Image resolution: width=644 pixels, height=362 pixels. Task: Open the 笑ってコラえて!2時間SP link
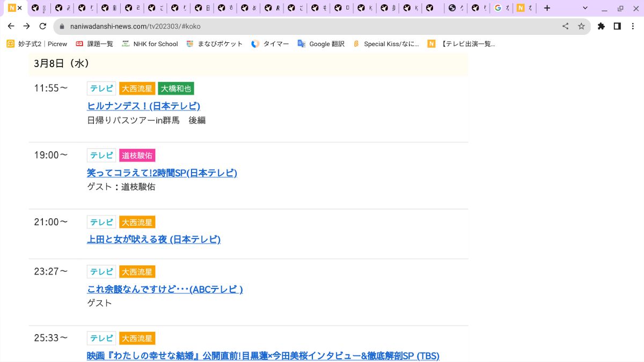point(163,173)
